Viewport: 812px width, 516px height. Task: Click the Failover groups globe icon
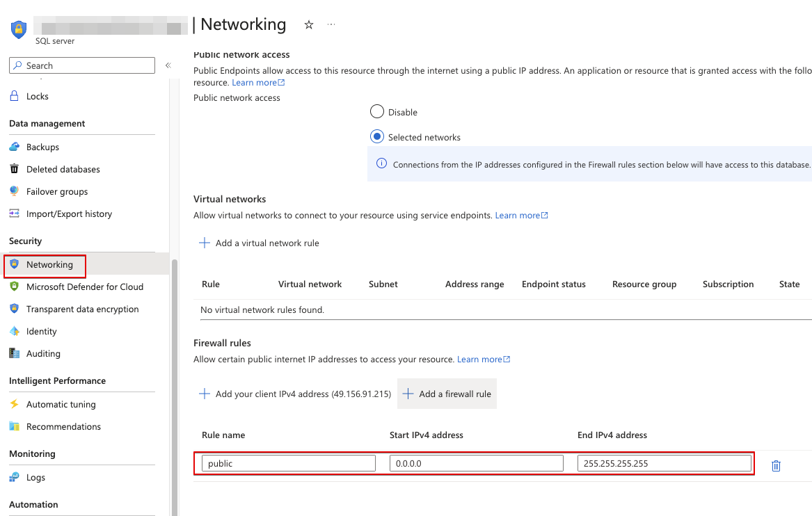[x=15, y=192]
